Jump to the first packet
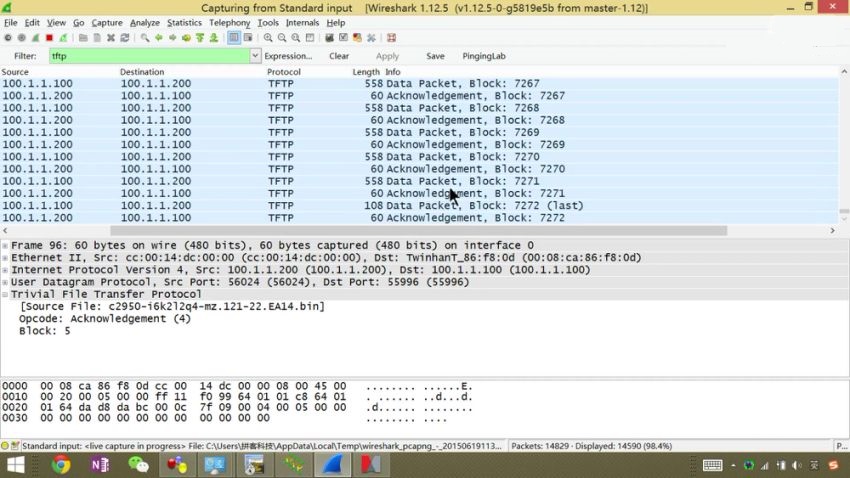 pos(200,38)
